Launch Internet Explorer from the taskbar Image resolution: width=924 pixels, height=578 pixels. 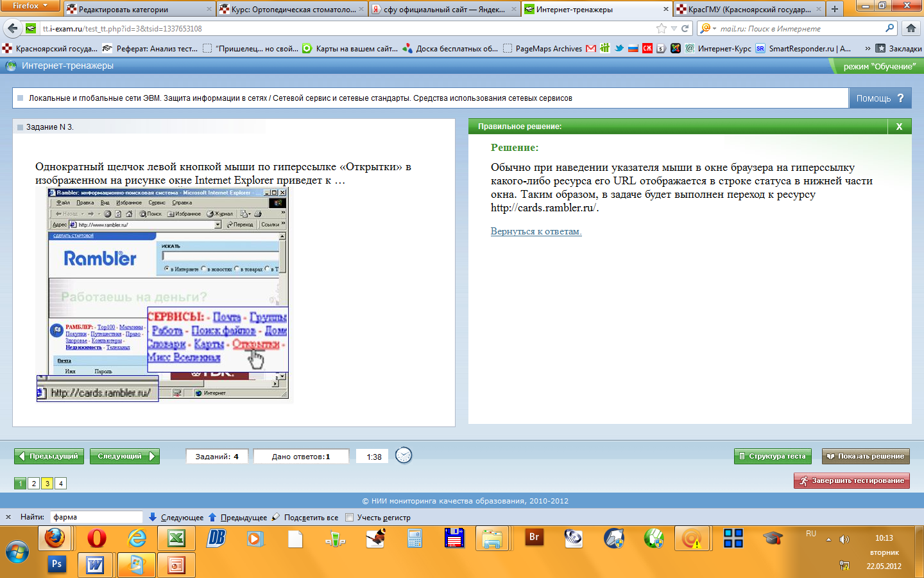click(137, 538)
